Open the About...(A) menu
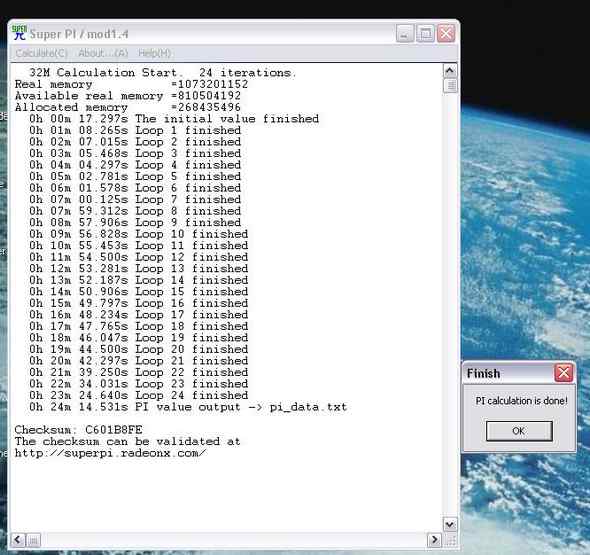The image size is (590, 555). [103, 53]
